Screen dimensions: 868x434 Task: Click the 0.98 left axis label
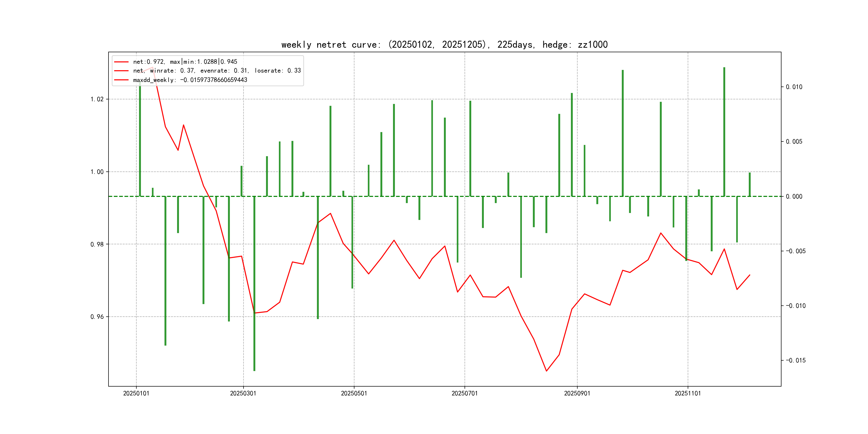[x=97, y=244]
